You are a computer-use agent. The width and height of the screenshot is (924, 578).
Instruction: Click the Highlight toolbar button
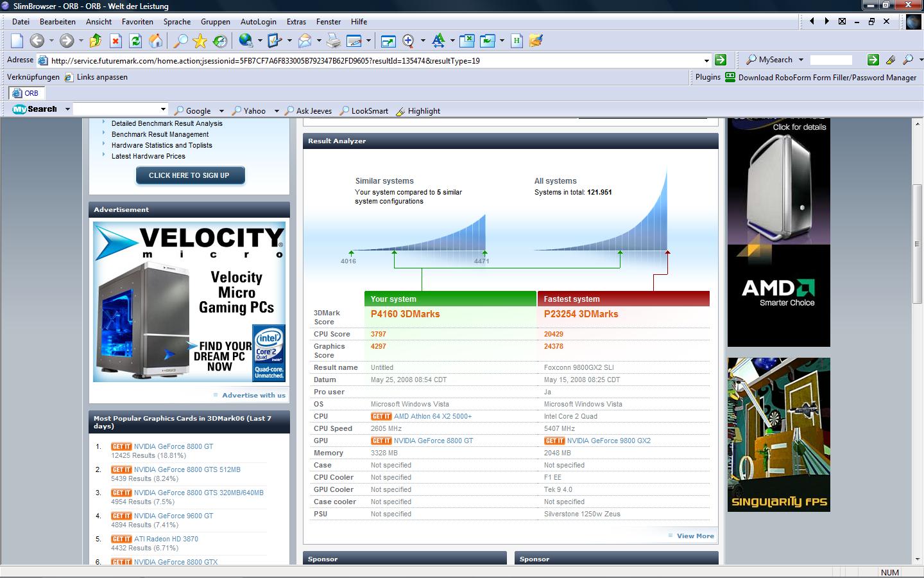(x=418, y=110)
